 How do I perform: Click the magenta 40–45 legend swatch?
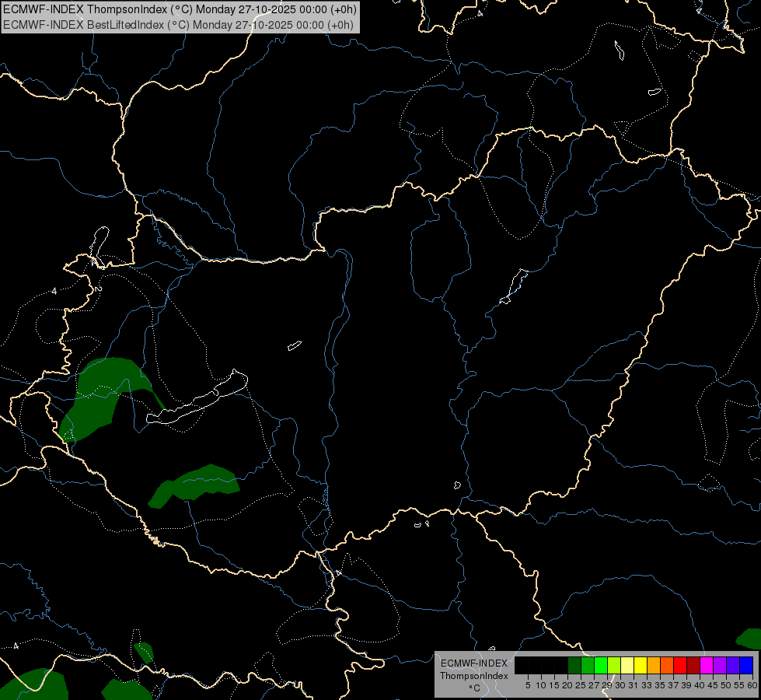(707, 665)
